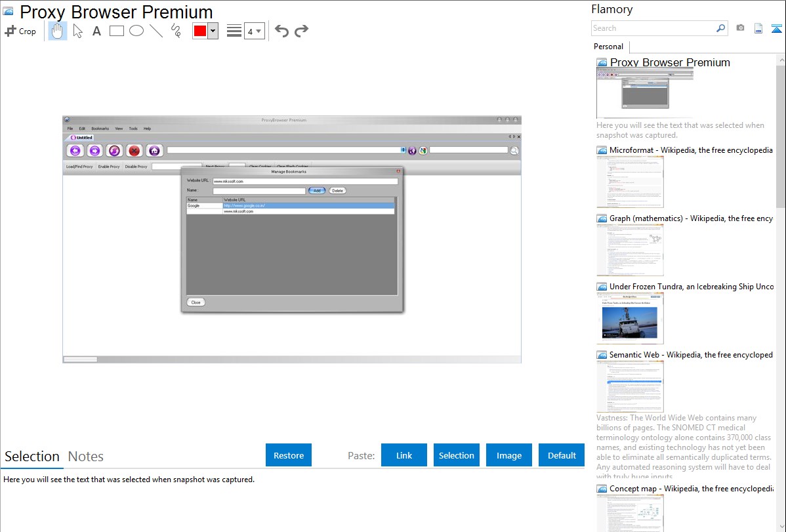The image size is (786, 532).
Task: Click the main captured Proxy Browser screenshot
Action: (x=292, y=239)
